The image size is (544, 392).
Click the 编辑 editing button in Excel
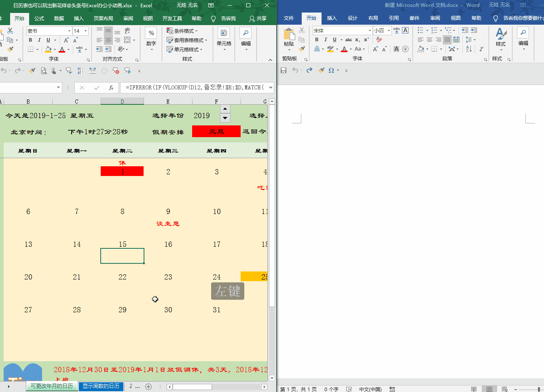point(246,39)
